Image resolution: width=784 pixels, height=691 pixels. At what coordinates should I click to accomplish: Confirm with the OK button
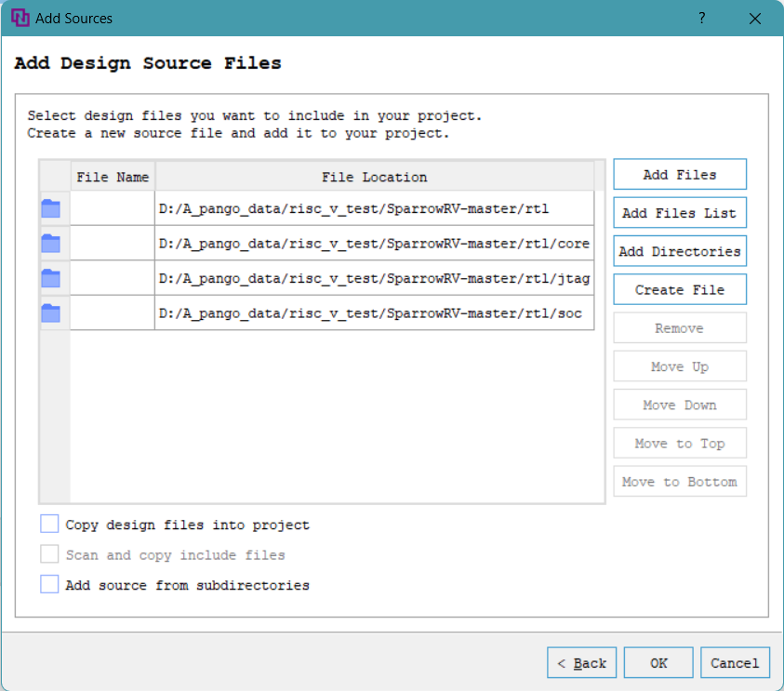pos(658,663)
